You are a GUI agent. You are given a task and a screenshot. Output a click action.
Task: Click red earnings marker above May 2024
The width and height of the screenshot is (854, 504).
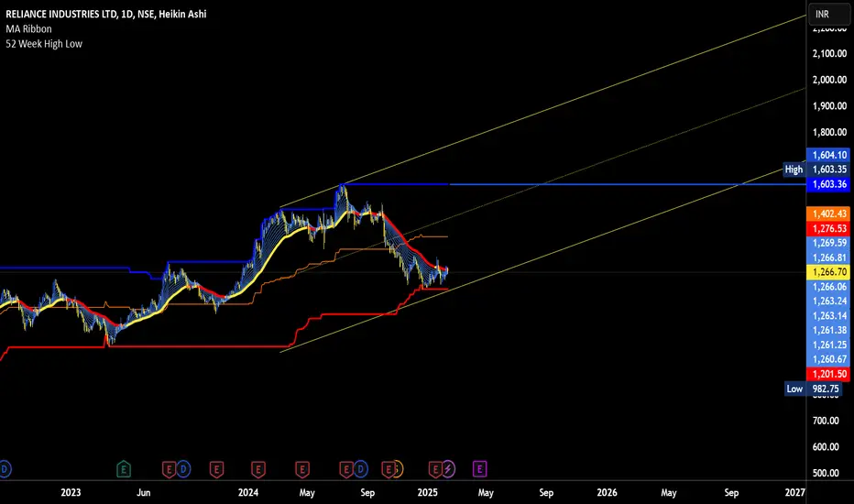coord(302,468)
